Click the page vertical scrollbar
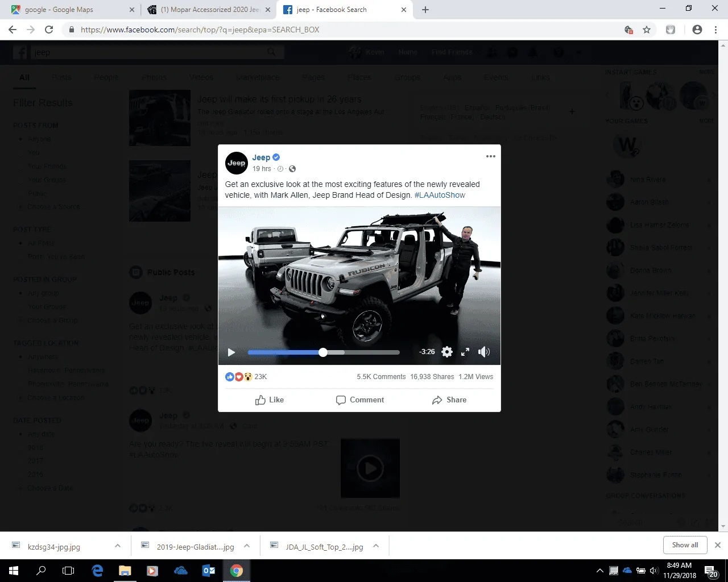The image size is (728, 582). [x=723, y=286]
